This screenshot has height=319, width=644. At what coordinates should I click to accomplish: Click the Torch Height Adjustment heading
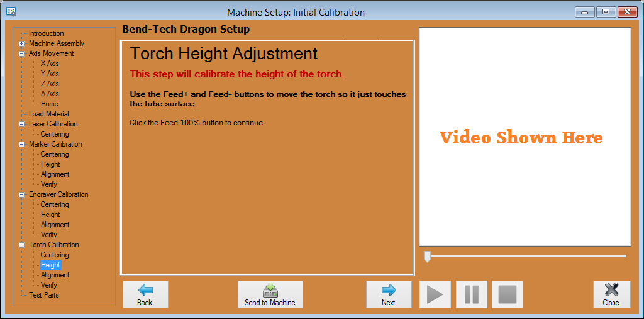pos(224,54)
